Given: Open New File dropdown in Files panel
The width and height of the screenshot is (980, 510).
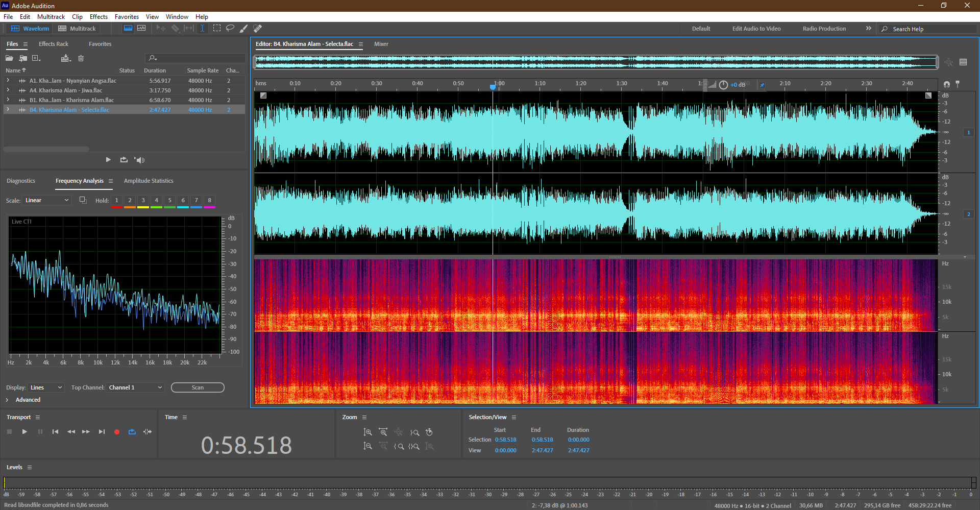Looking at the screenshot, I should pyautogui.click(x=36, y=58).
